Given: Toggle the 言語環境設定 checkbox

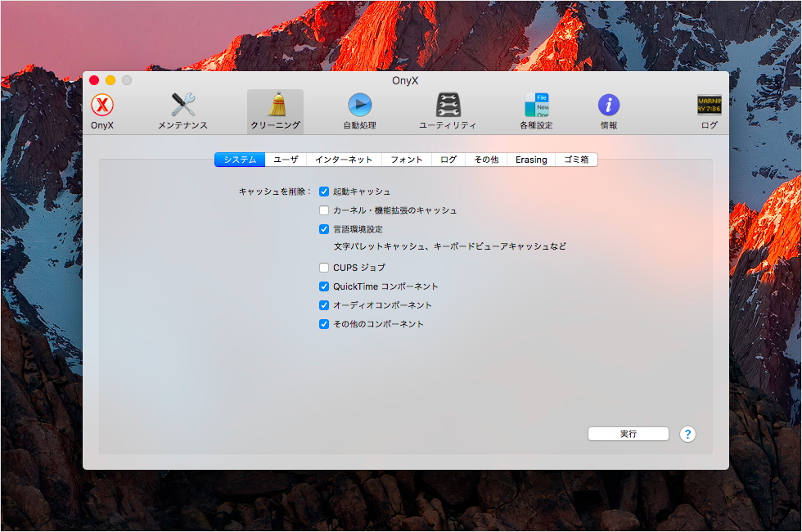Looking at the screenshot, I should point(324,229).
